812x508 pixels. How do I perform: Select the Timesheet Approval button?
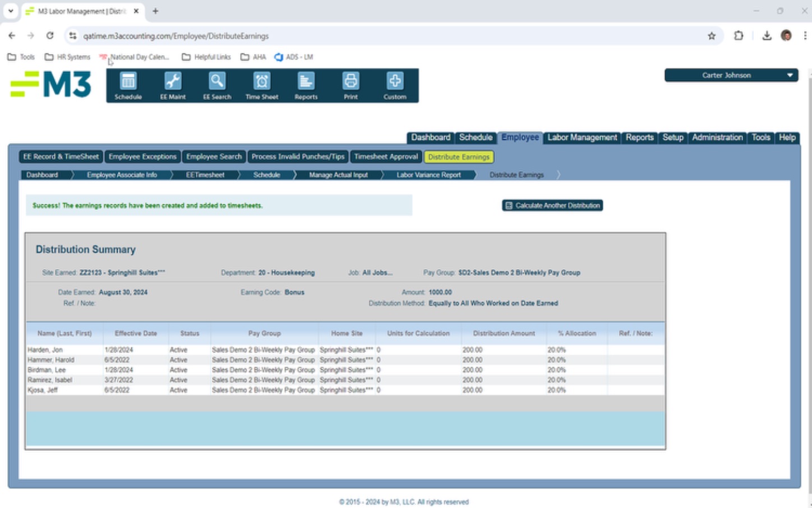386,157
